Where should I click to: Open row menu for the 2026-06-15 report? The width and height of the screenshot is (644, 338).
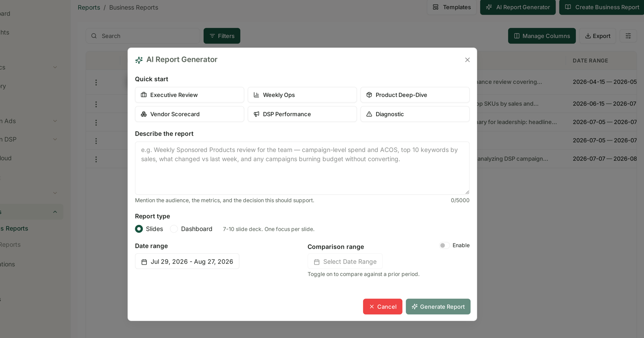tap(96, 104)
